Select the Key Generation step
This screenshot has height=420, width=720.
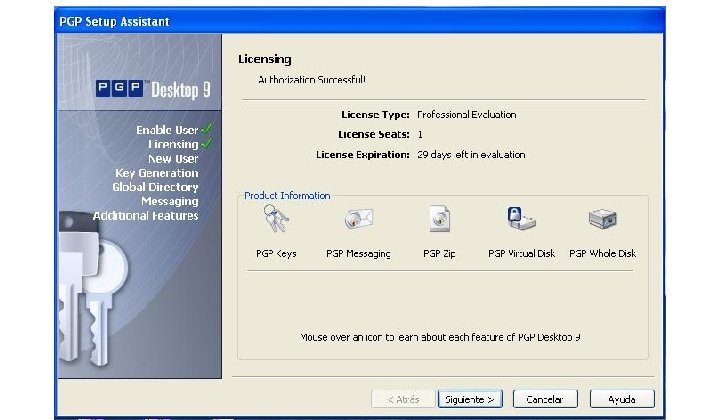157,173
